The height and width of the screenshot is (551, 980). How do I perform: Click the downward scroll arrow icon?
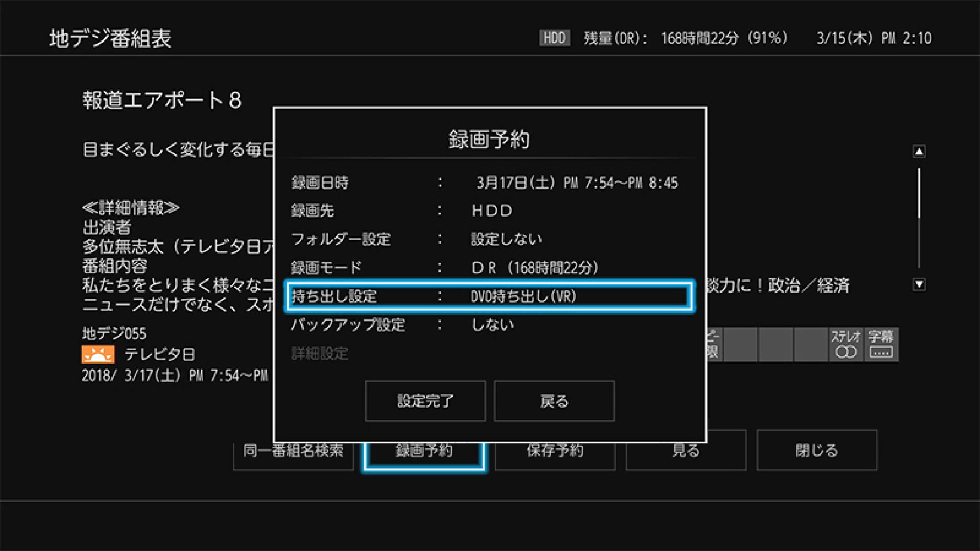tap(919, 286)
